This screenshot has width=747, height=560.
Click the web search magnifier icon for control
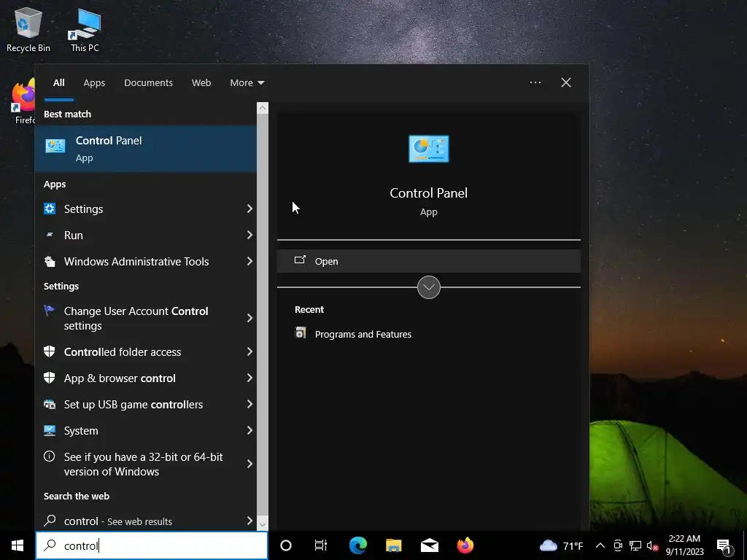pyautogui.click(x=50, y=521)
